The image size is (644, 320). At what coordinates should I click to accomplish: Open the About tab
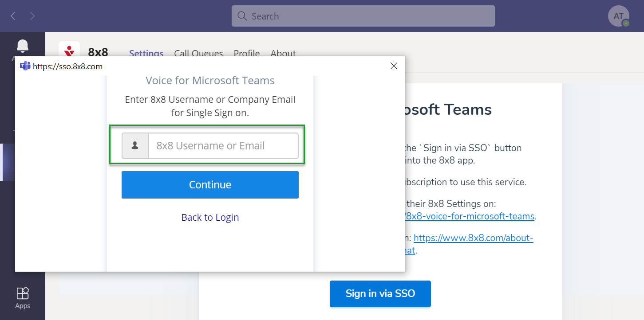tap(283, 53)
